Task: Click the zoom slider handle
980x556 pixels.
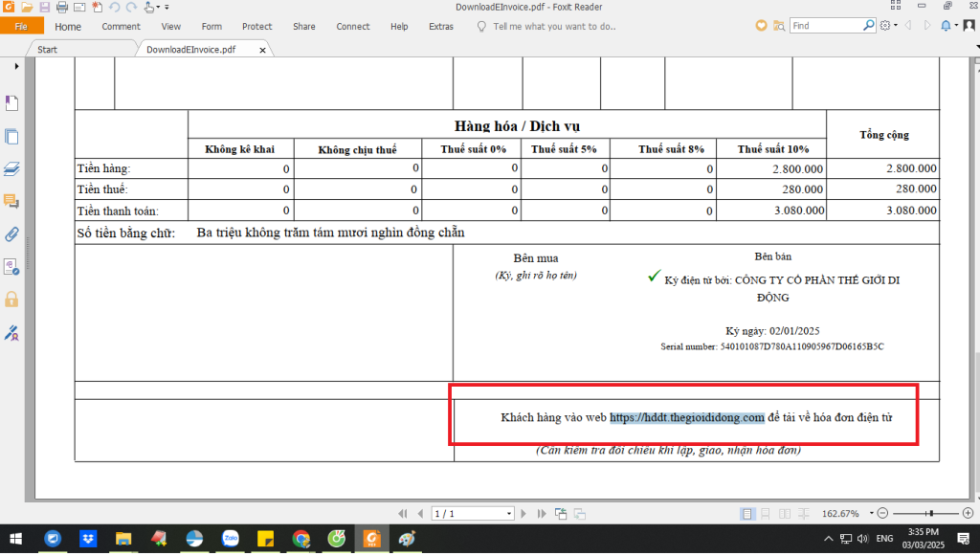Action: coord(930,514)
